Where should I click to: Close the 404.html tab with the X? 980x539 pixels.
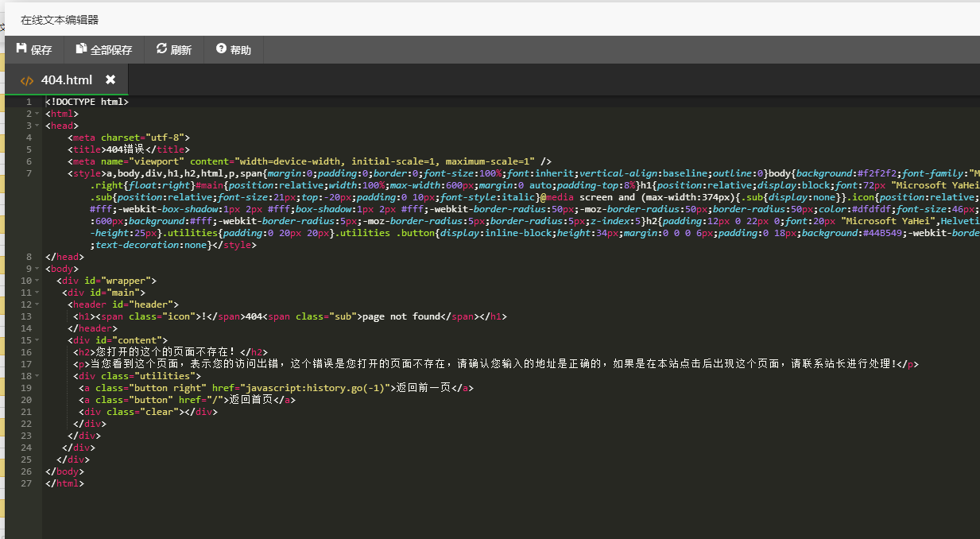tap(110, 80)
